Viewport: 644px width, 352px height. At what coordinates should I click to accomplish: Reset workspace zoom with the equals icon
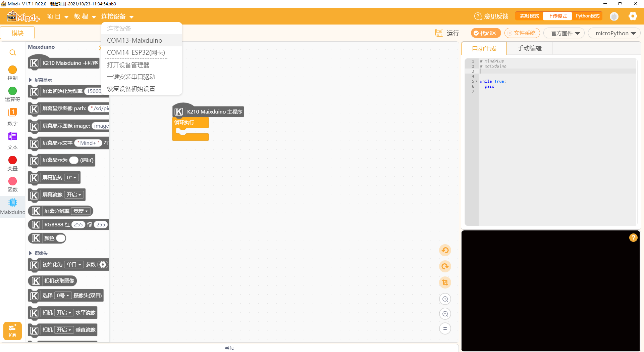[x=445, y=328]
